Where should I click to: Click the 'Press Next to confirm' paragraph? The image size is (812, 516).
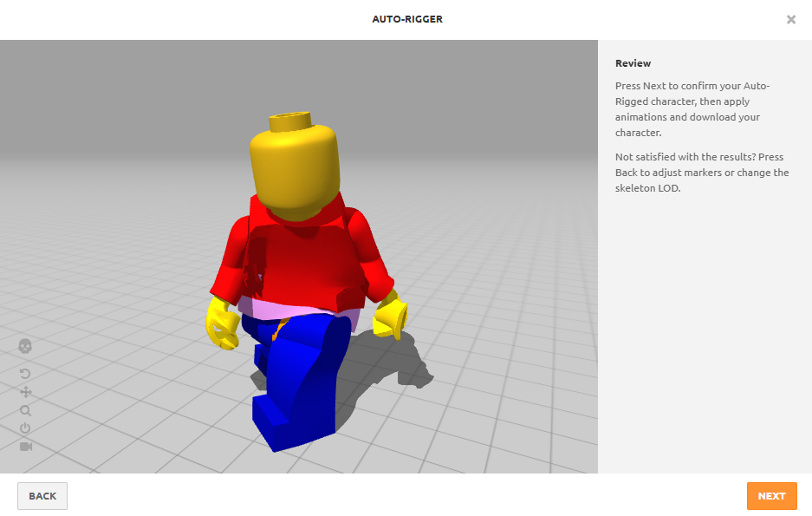(692, 109)
